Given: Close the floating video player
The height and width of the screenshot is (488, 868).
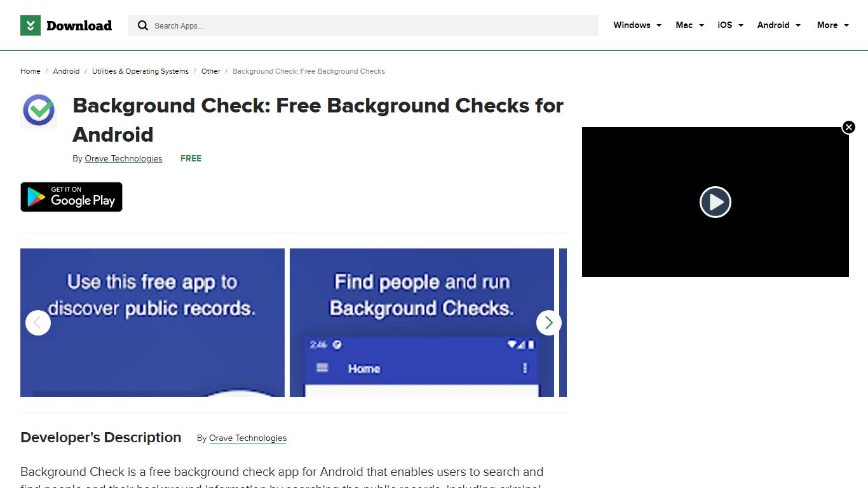Looking at the screenshot, I should (849, 127).
